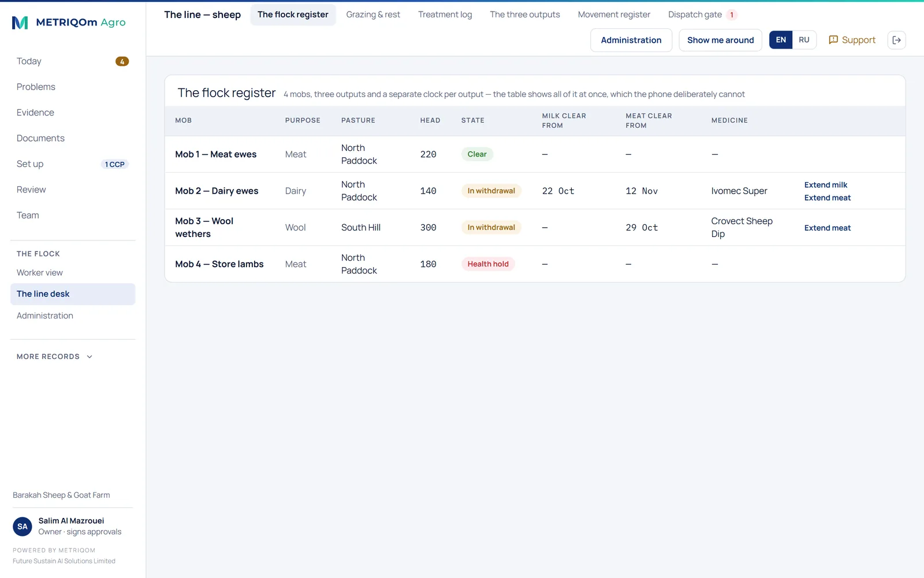Open Problems in the sidebar
924x578 pixels.
pos(73,87)
